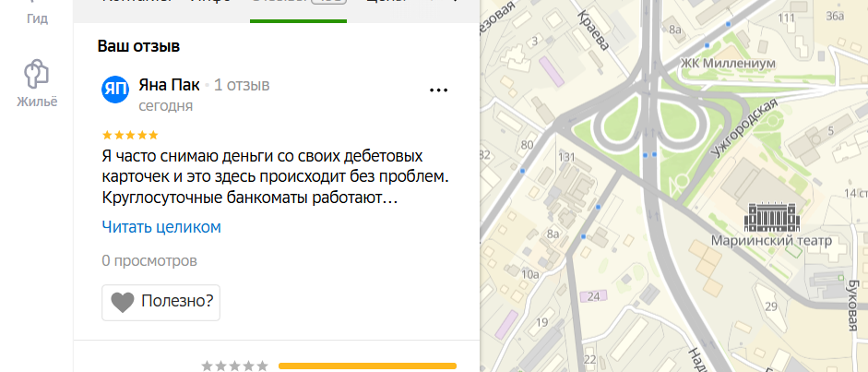
Task: Click the 'Буковая' street label
Action: (853, 306)
